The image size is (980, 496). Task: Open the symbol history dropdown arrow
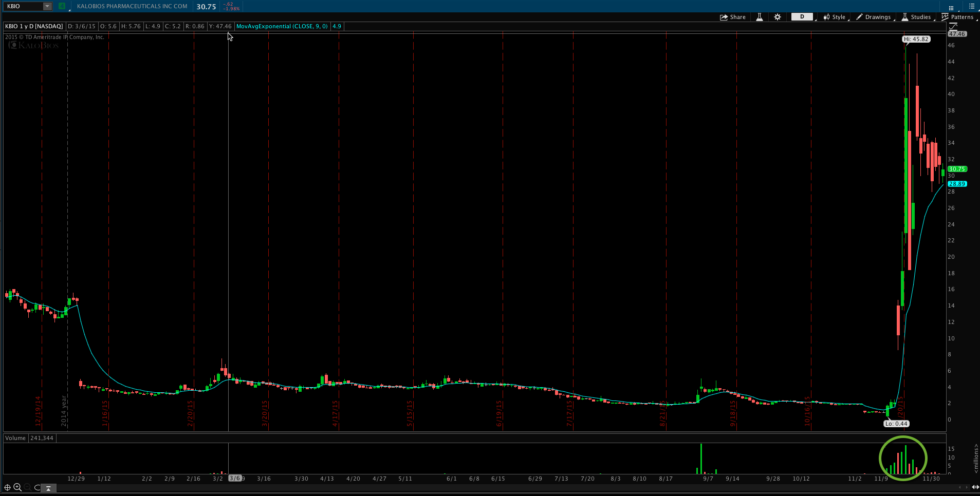pos(47,6)
